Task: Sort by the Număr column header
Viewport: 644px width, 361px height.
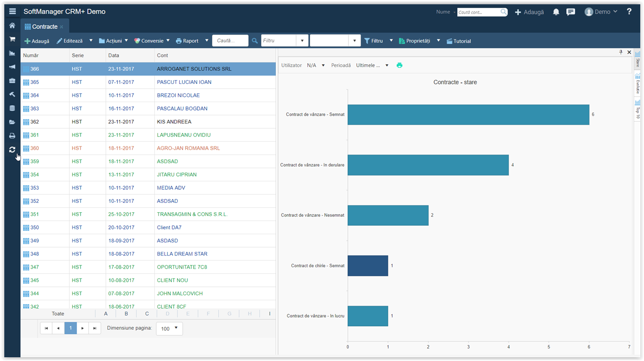Action: pos(45,56)
